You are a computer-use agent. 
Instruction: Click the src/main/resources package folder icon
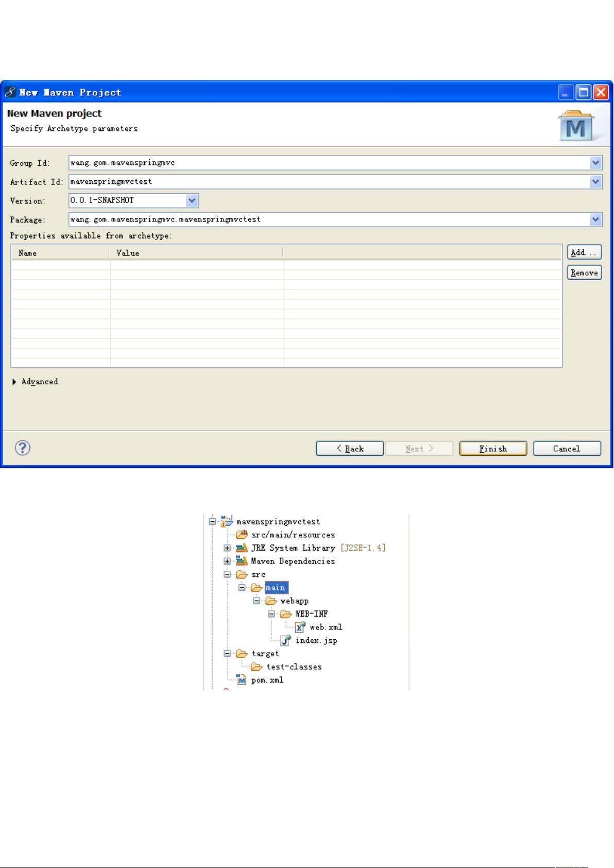(x=242, y=535)
